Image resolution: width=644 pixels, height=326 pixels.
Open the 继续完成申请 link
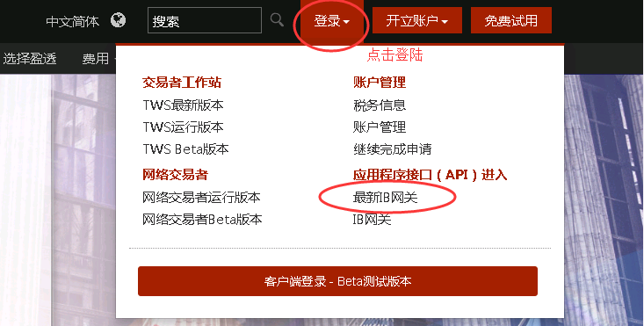point(392,149)
